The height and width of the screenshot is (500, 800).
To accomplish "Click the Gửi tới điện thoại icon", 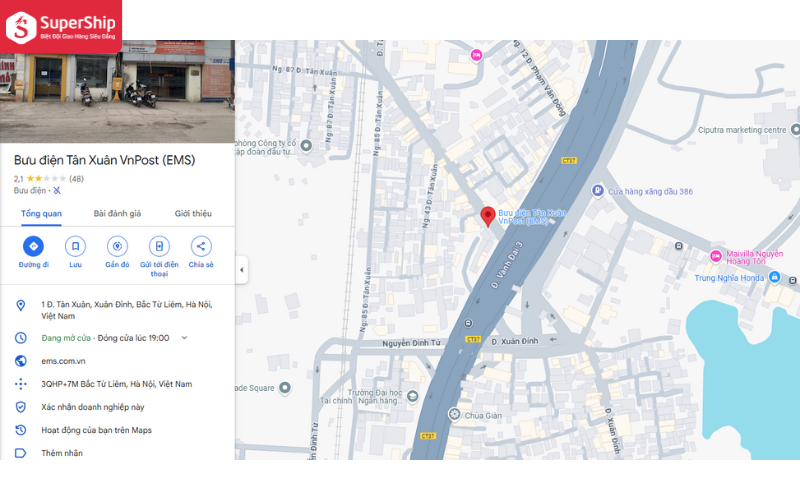I will pyautogui.click(x=159, y=246).
